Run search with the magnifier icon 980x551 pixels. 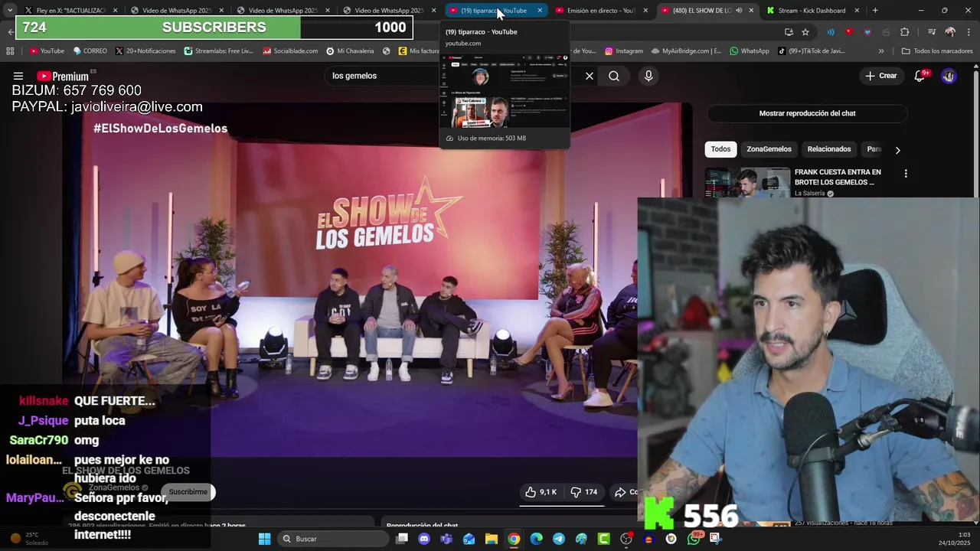[614, 76]
